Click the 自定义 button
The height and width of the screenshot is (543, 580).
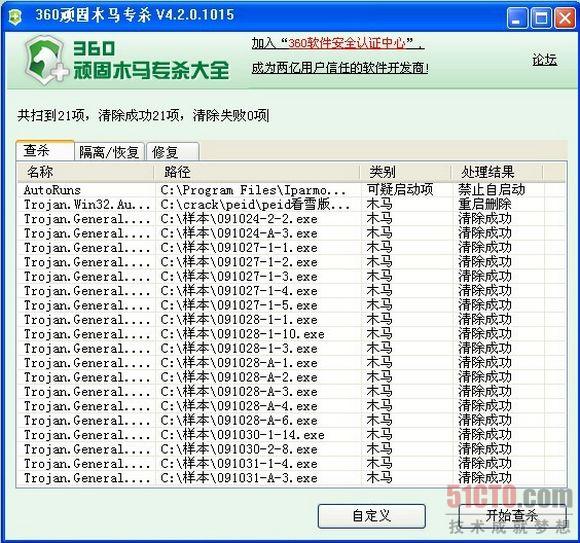[x=371, y=516]
